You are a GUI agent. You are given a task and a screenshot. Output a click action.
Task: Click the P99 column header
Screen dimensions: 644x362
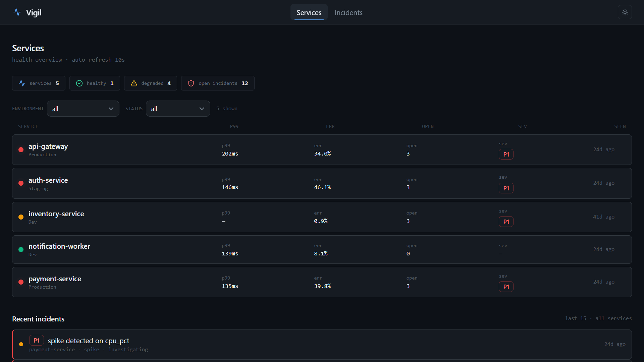coord(234,126)
